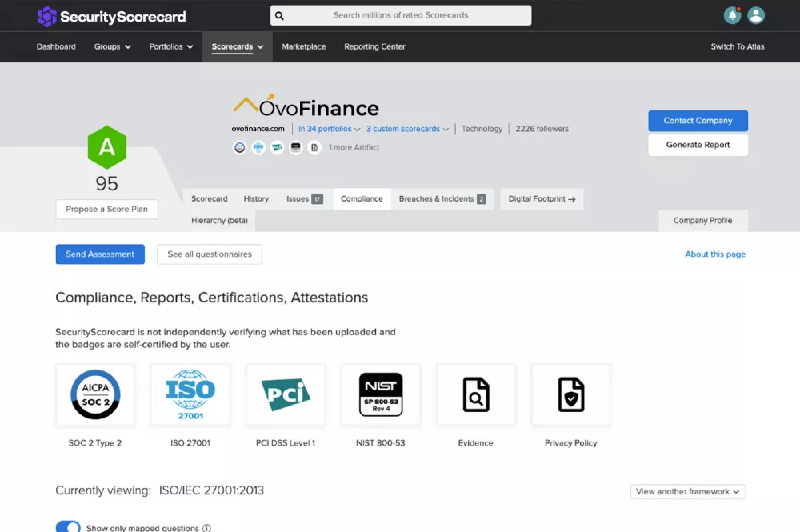The height and width of the screenshot is (532, 800).
Task: Click the small SOC 2 artifact badge under ovofinance.com
Action: (239, 147)
